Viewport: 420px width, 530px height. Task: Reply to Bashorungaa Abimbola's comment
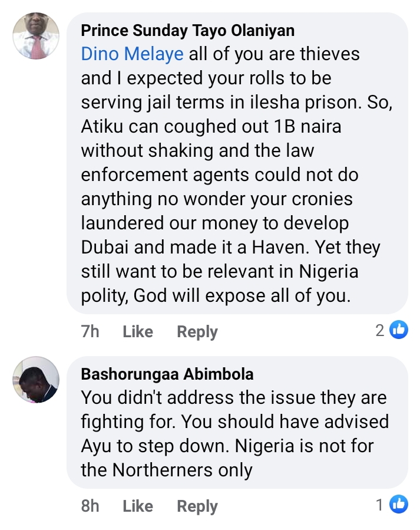(197, 506)
